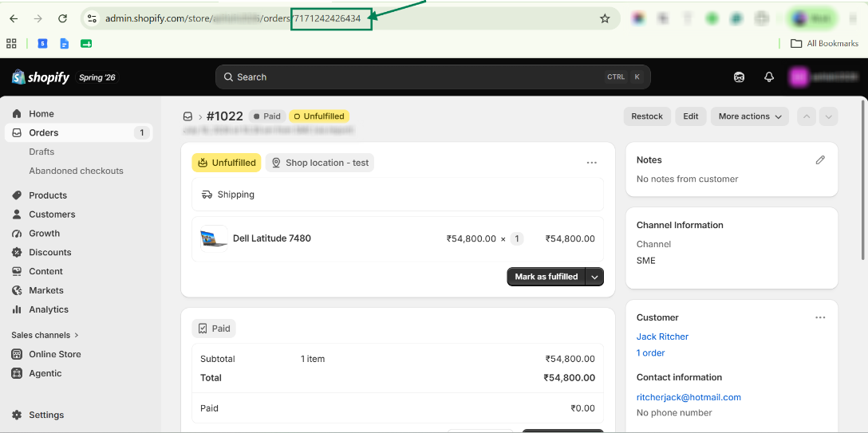Screen dimensions: 868x433
Task: Expand the Mark as fulfilled arrow menu
Action: pos(595,277)
